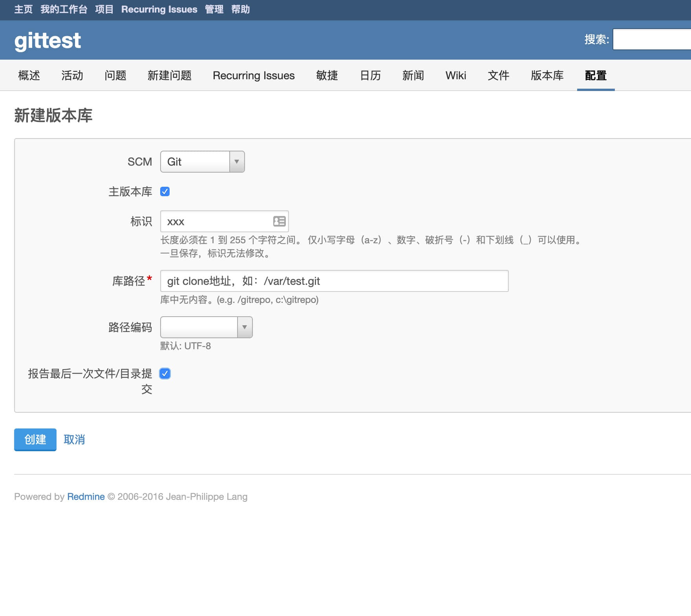This screenshot has height=616, width=691.
Task: Toggle the main repository checkbox off
Action: pos(166,191)
